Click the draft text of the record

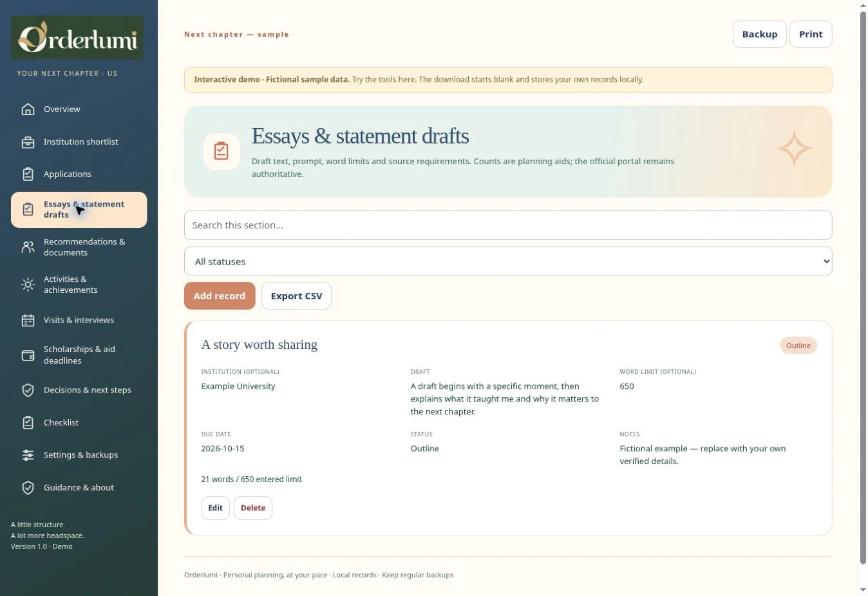(x=505, y=399)
